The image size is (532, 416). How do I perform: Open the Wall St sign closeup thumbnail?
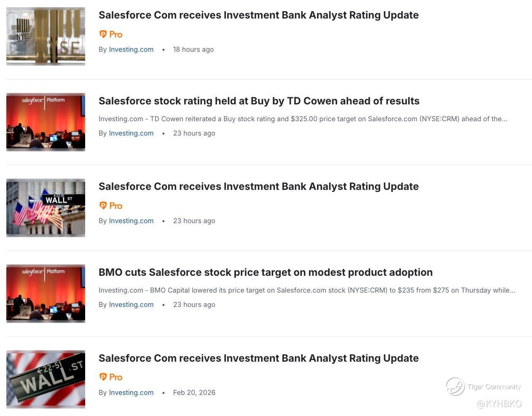coord(46,379)
